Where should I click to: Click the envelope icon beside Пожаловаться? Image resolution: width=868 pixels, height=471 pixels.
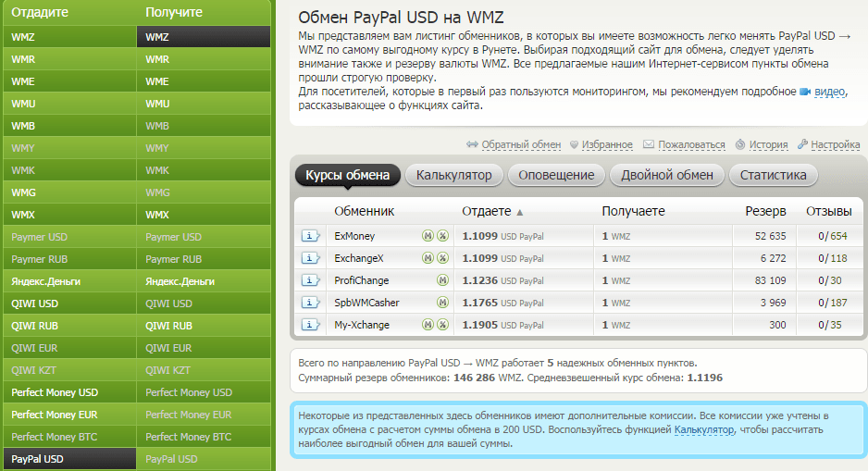coord(649,144)
